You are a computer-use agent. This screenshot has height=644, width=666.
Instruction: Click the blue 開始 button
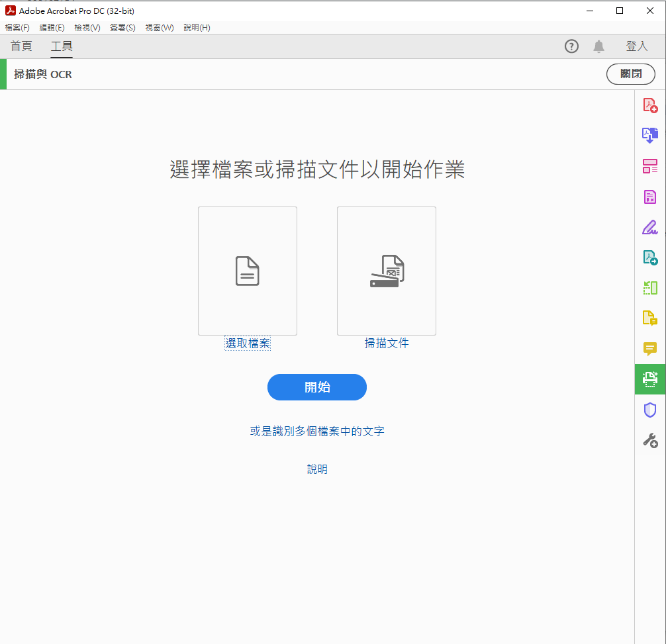click(x=316, y=387)
